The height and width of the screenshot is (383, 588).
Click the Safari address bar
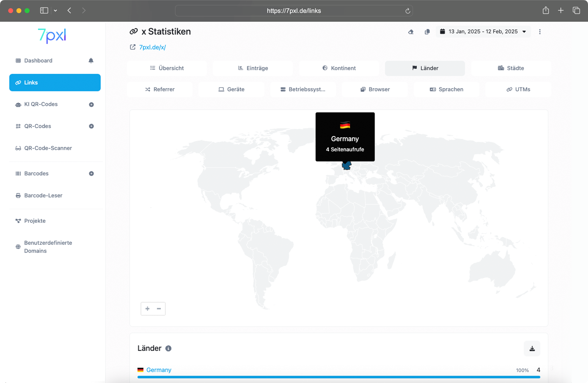click(x=294, y=11)
